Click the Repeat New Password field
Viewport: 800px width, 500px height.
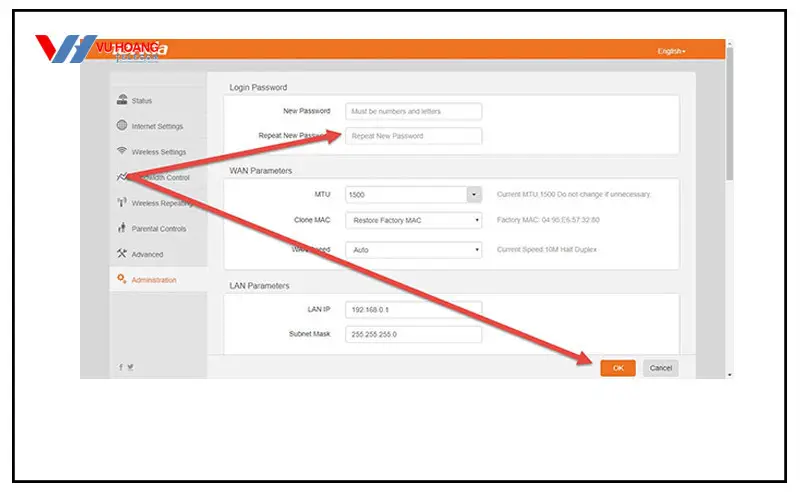(413, 136)
